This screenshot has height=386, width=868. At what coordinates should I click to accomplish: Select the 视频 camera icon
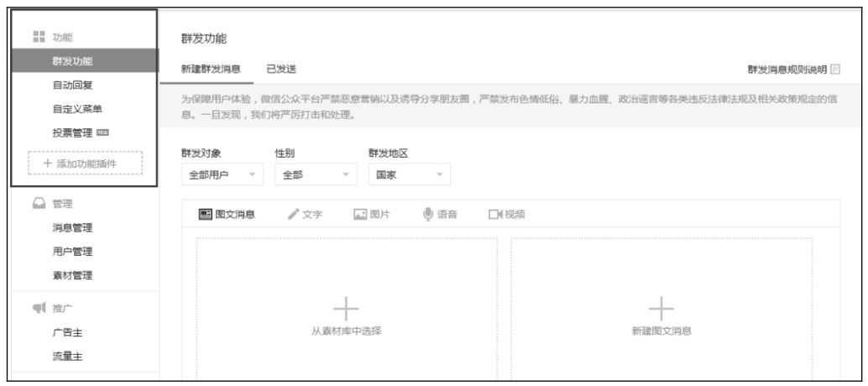(x=494, y=215)
